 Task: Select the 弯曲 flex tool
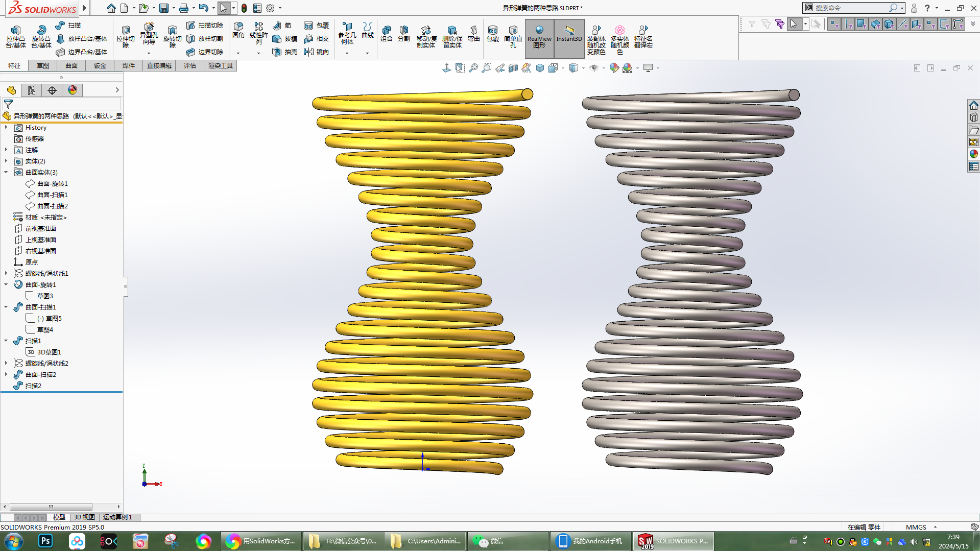tap(474, 34)
